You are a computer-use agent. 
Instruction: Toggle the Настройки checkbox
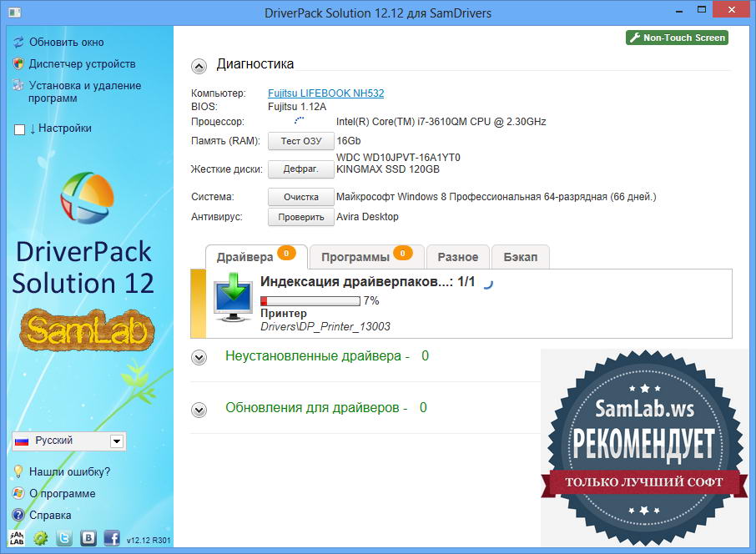pyautogui.click(x=20, y=129)
